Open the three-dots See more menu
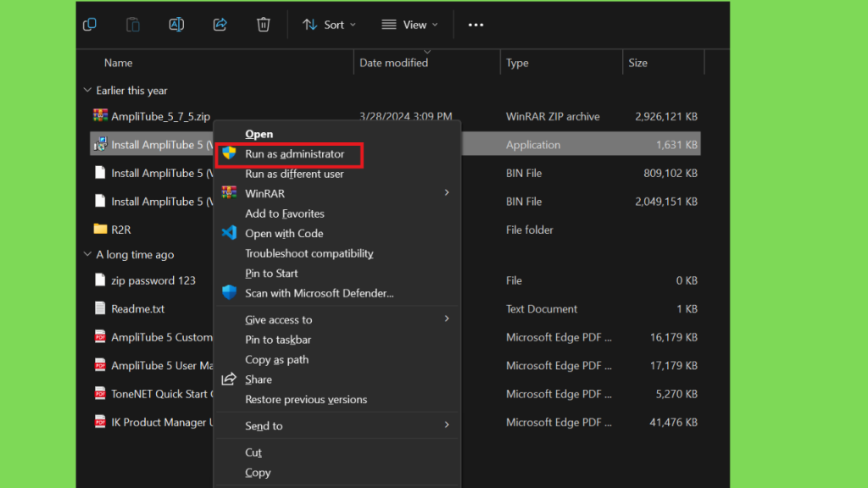 (476, 25)
